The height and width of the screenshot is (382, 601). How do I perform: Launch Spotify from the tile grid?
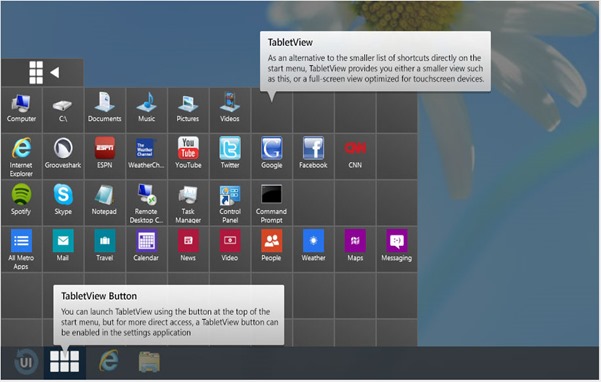coord(21,203)
